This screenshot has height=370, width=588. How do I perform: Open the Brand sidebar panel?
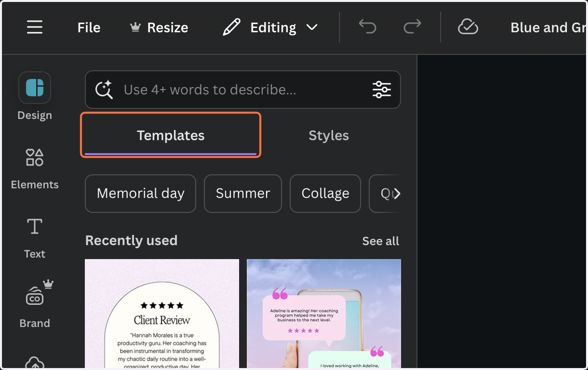click(x=35, y=304)
